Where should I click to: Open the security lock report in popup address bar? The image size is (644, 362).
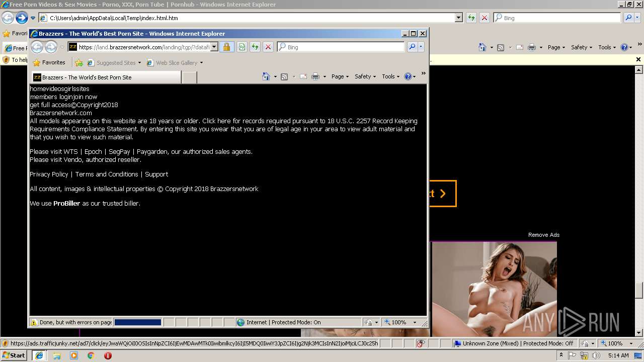(226, 47)
